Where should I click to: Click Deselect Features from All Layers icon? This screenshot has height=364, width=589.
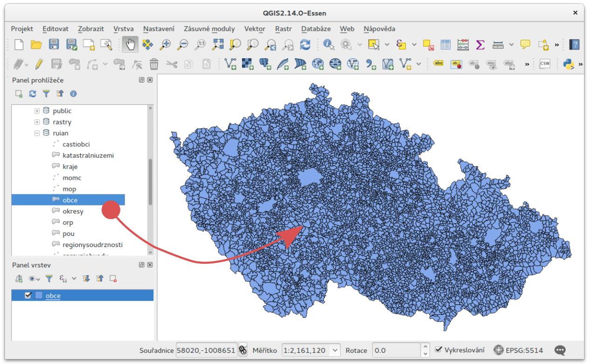429,45
